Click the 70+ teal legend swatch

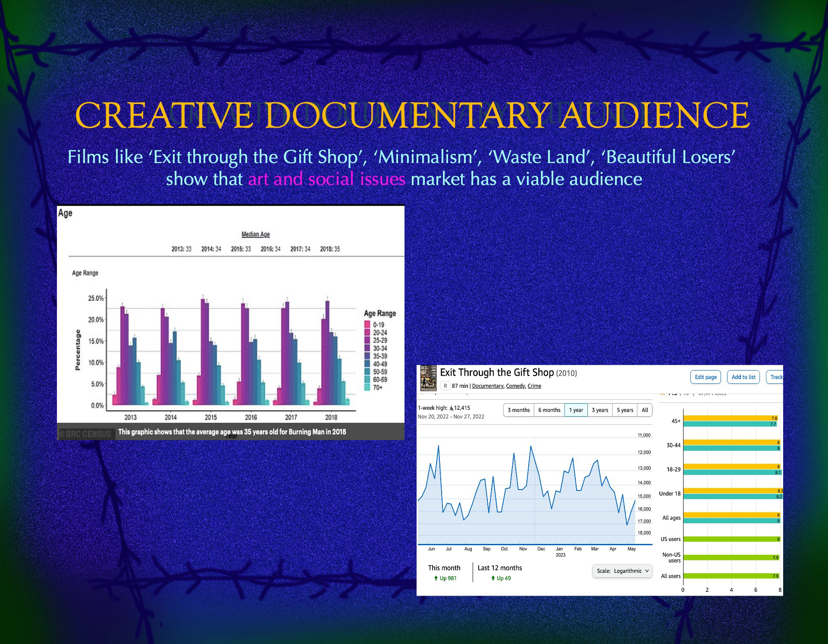point(367,387)
